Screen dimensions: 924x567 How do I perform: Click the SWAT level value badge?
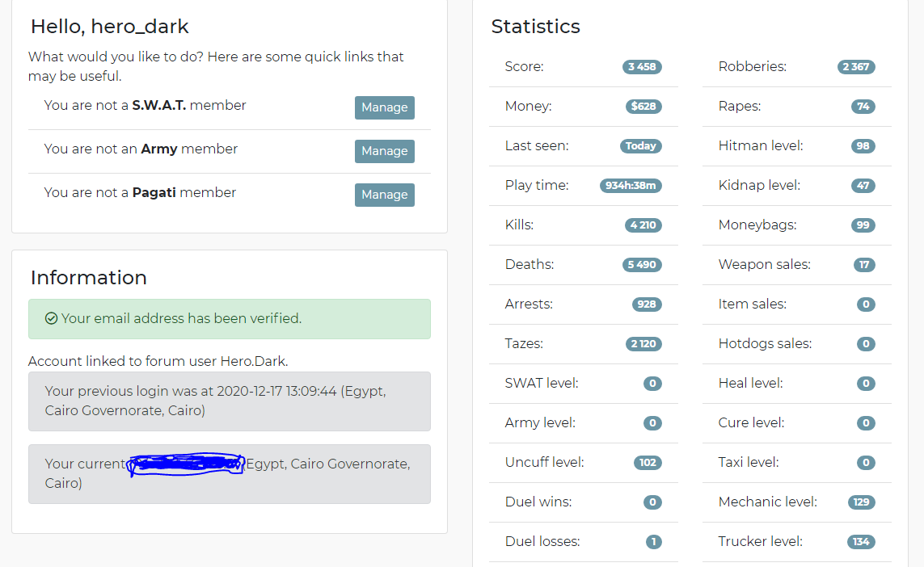(x=653, y=384)
